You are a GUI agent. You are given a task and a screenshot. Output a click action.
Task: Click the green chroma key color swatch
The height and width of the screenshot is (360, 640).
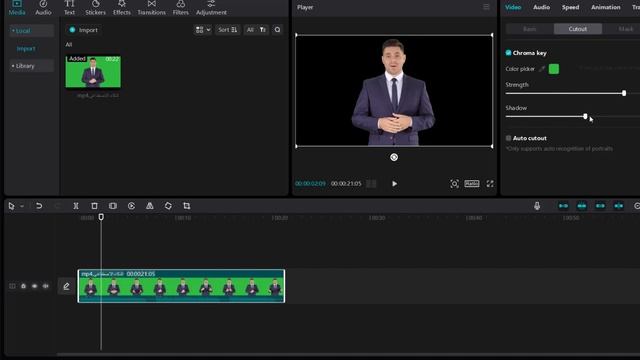point(554,69)
